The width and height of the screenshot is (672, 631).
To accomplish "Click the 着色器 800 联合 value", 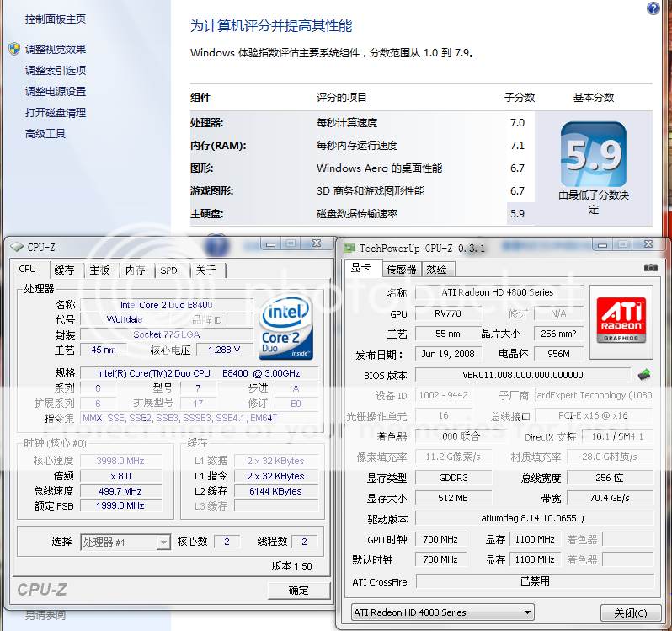I will [461, 436].
